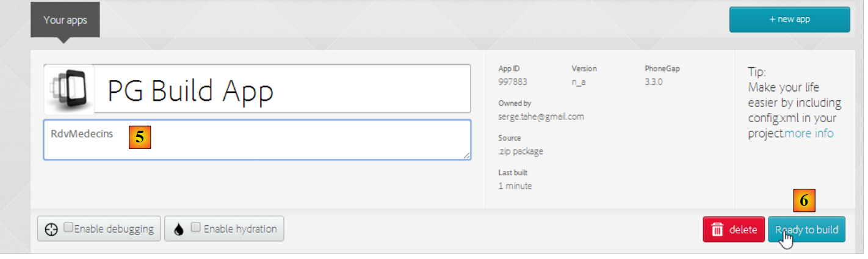Enable the debugging checkbox
The height and width of the screenshot is (259, 868).
pyautogui.click(x=69, y=227)
